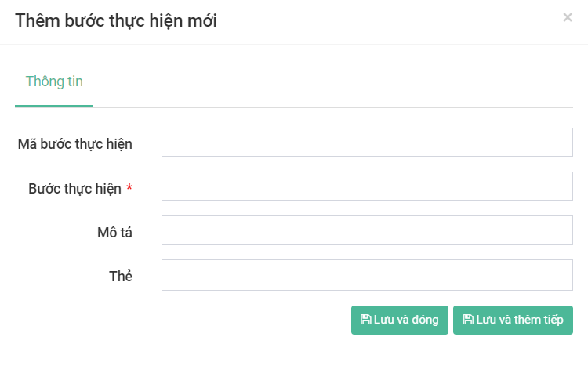The width and height of the screenshot is (588, 387).
Task: Click the green underline below Thông tin
Action: pyautogui.click(x=54, y=106)
